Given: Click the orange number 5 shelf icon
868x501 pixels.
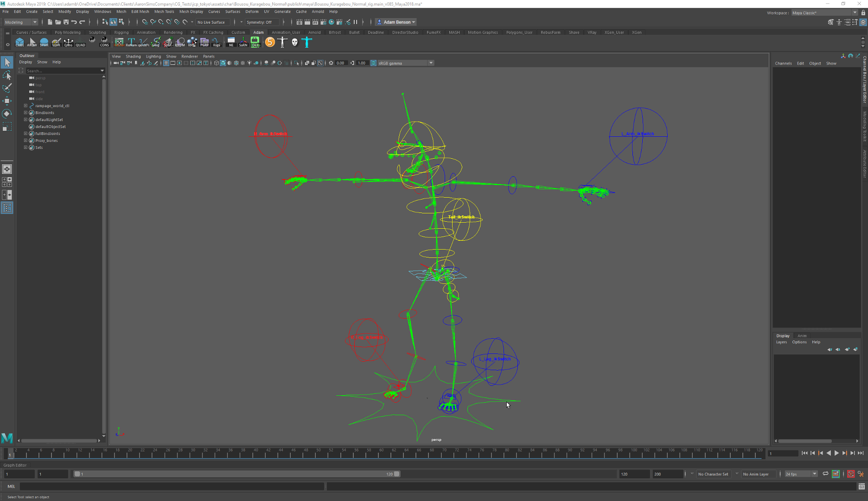Looking at the screenshot, I should coord(270,42).
